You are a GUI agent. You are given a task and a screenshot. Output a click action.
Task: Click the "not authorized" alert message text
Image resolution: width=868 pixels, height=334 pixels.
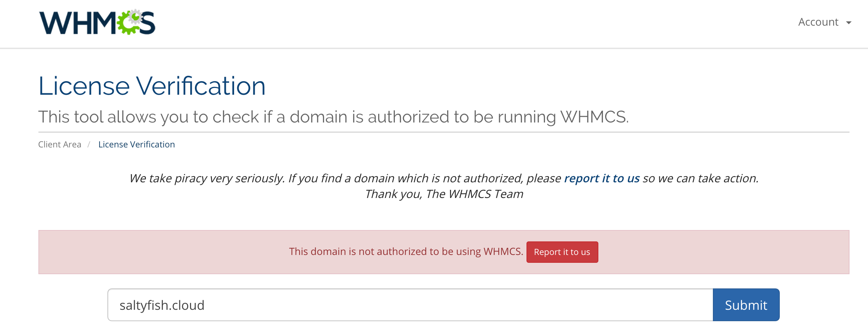tap(406, 252)
